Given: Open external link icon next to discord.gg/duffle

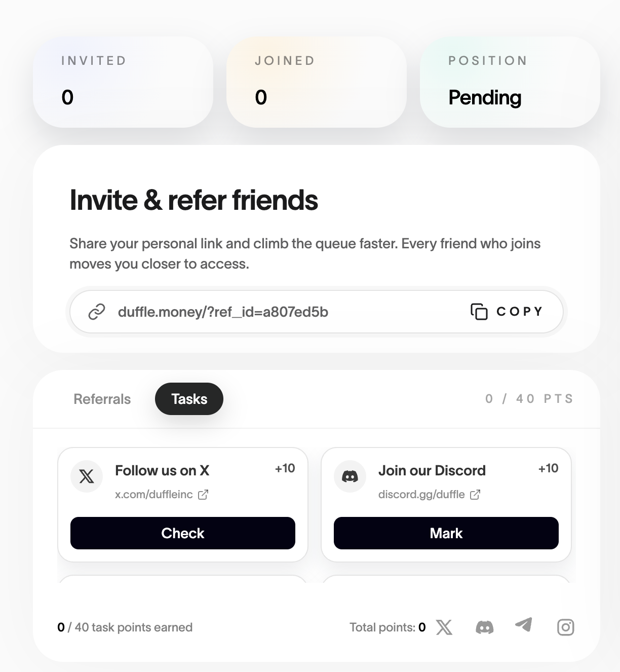Looking at the screenshot, I should tap(475, 495).
